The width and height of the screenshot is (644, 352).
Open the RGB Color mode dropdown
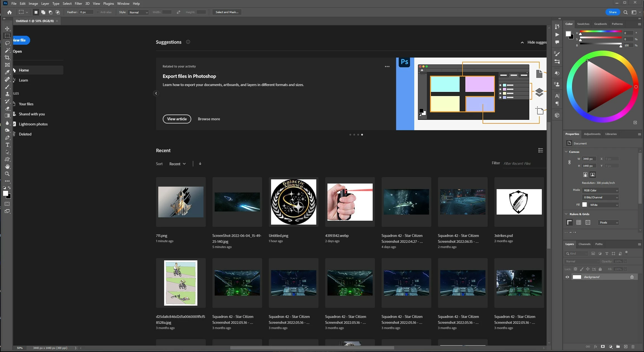pos(600,190)
